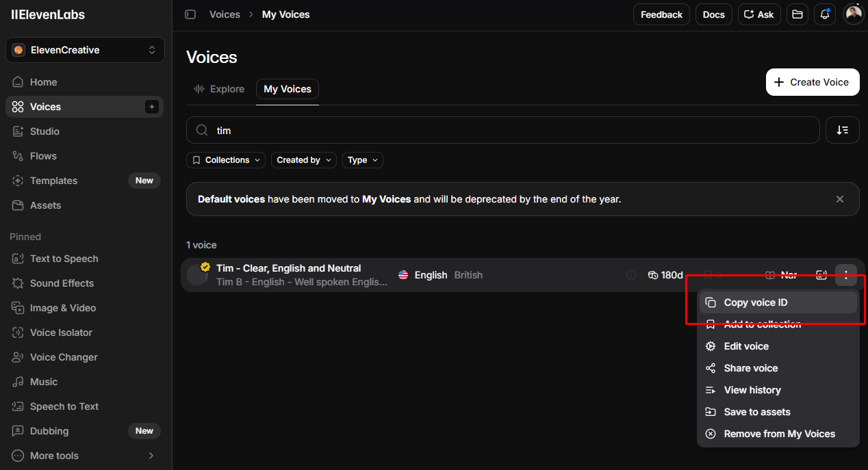Screen dimensions: 868x470
Task: Click the Edit voice gear icon
Action: 711,346
